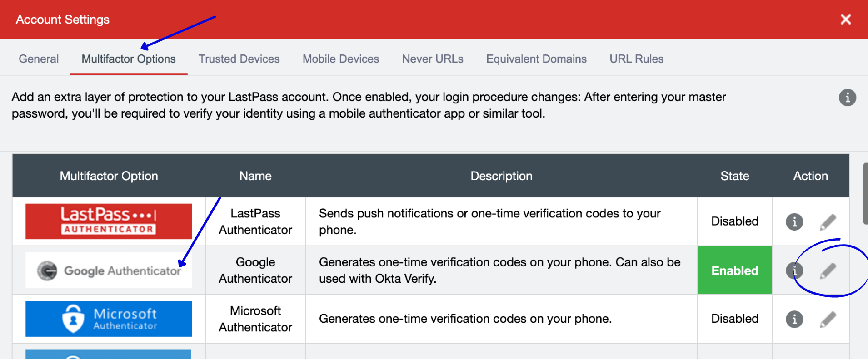The height and width of the screenshot is (359, 868).
Task: Click the Microsoft Authenticator name cell
Action: point(255,319)
